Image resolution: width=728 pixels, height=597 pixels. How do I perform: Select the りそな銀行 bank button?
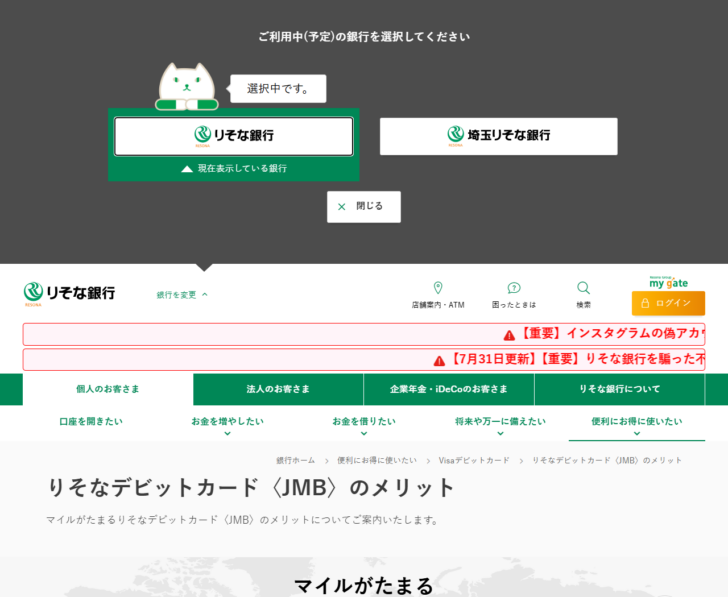[x=234, y=136]
